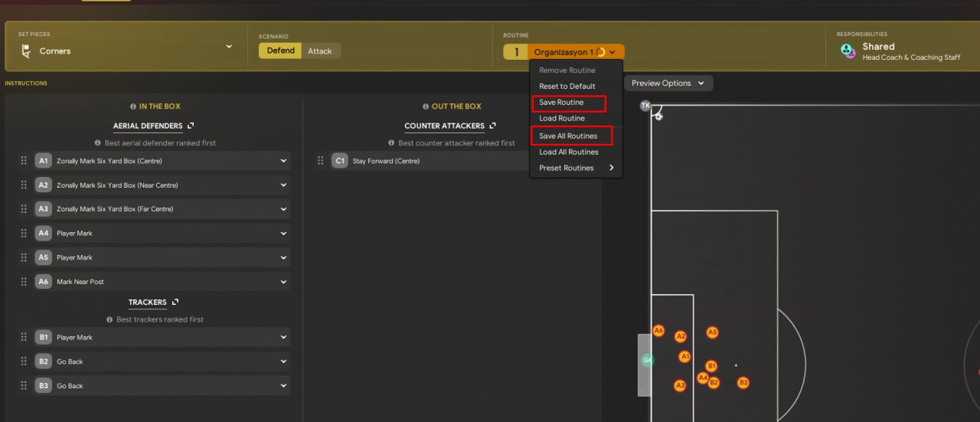The width and height of the screenshot is (980, 422).
Task: Grab the drag handle of row A6
Action: [24, 281]
